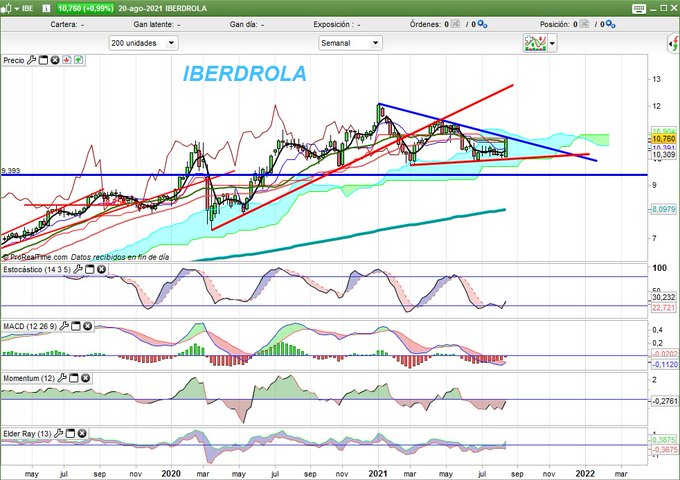Viewport: 680px width, 480px height.
Task: Click the 20-ago-2021 IBERDROLA title text
Action: [162, 9]
